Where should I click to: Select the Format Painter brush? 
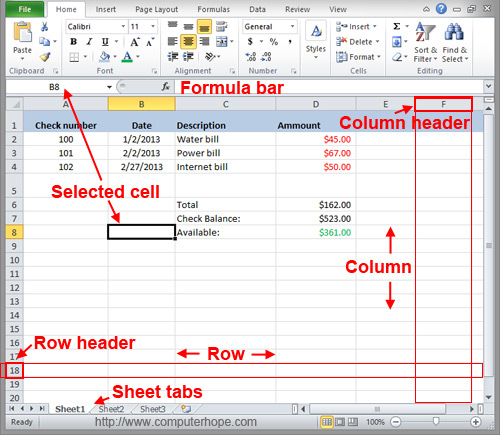click(45, 57)
